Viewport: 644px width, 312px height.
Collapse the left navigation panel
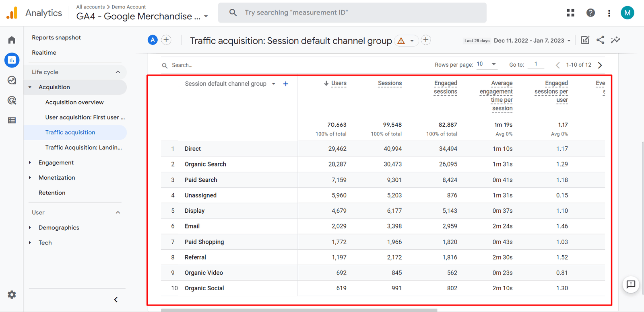116,300
